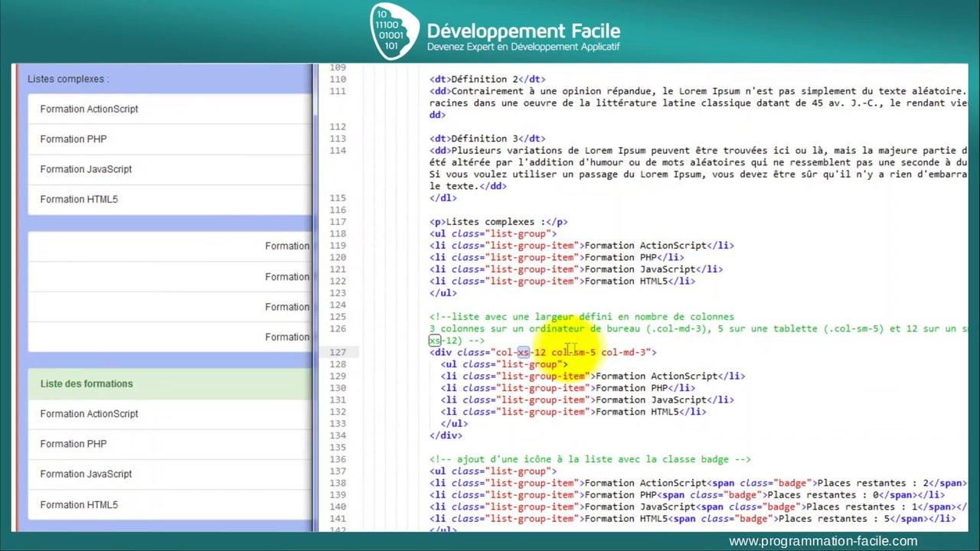Click line number 110 in editor gutter
Screen dimensions: 980x551
[x=338, y=80]
